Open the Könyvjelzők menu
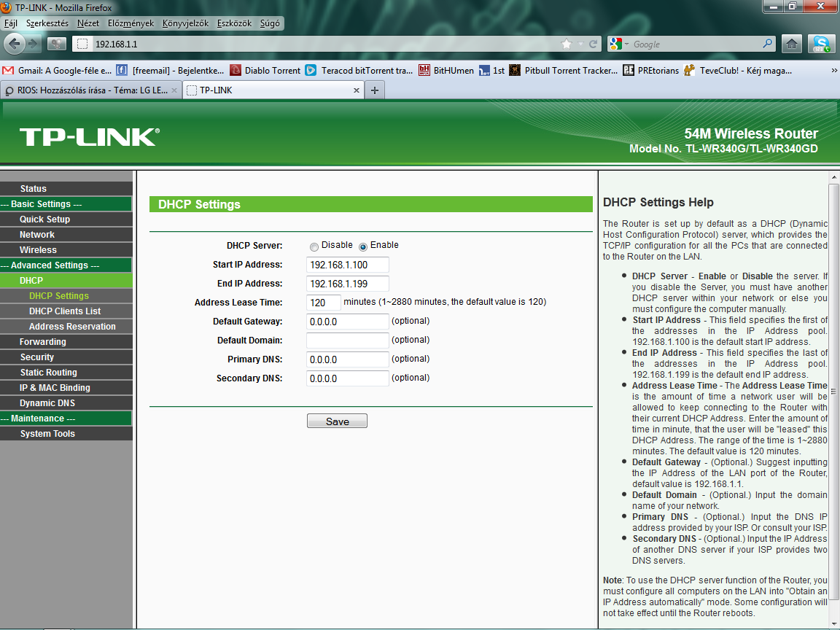Screen dimensions: 840x630 (x=185, y=23)
